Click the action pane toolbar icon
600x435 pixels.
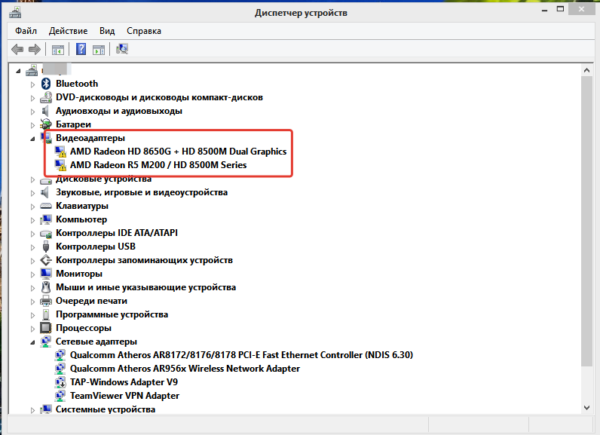pyautogui.click(x=99, y=49)
